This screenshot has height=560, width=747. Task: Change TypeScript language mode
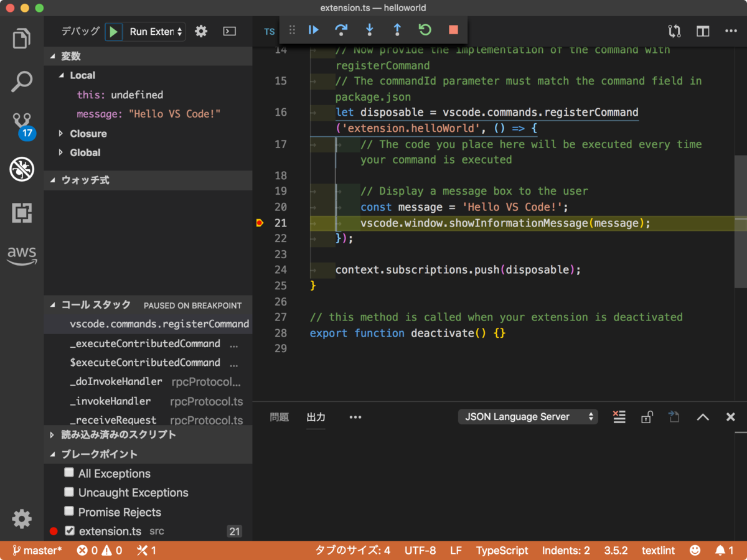(502, 551)
